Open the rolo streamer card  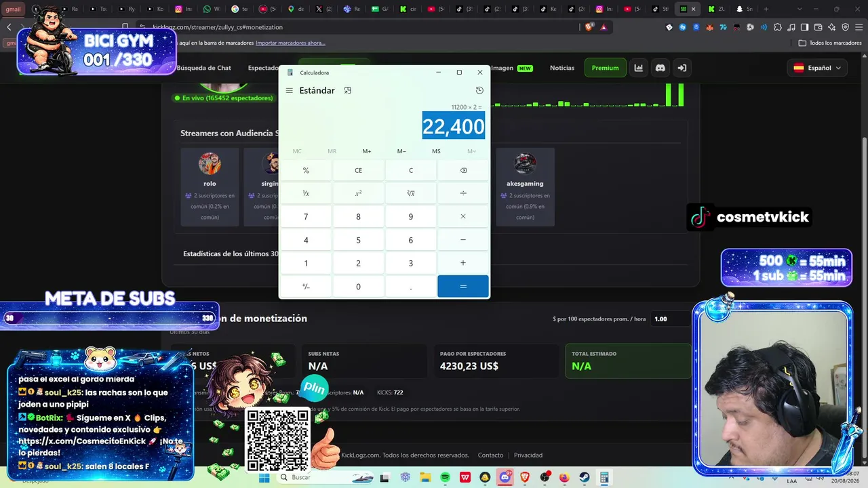coord(210,187)
